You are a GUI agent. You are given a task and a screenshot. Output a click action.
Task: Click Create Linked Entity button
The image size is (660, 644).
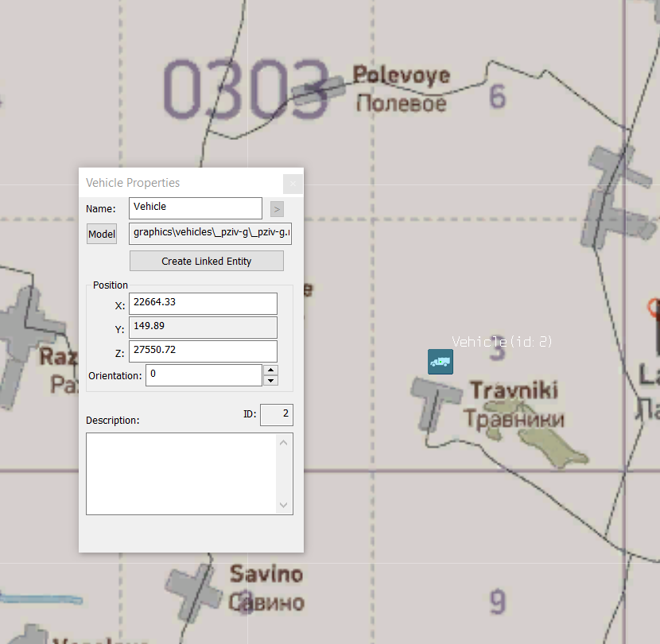pyautogui.click(x=206, y=261)
